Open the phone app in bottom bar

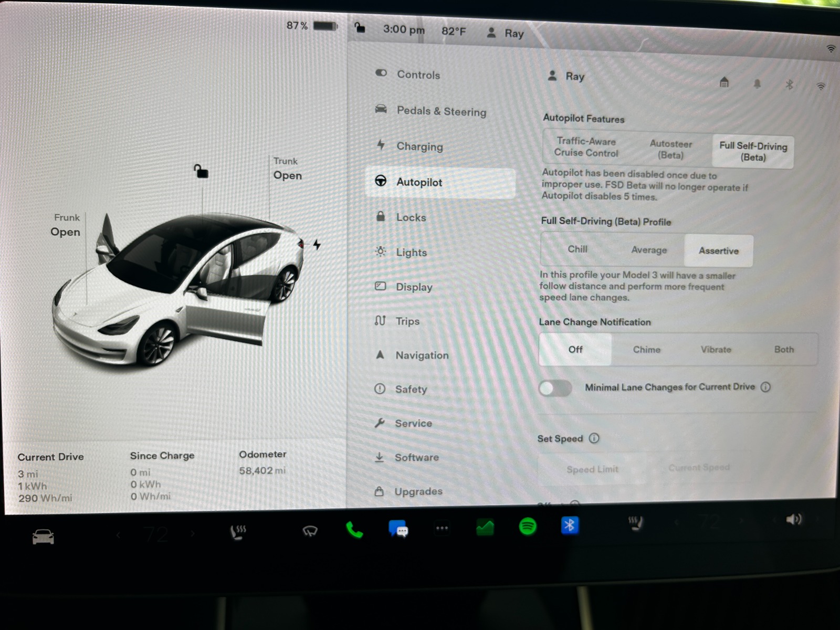(354, 530)
